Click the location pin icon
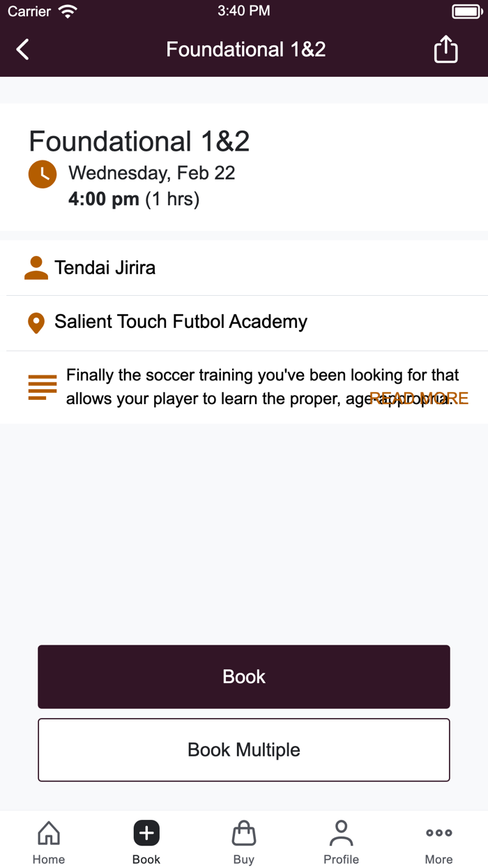This screenshot has width=488, height=868. click(x=36, y=322)
